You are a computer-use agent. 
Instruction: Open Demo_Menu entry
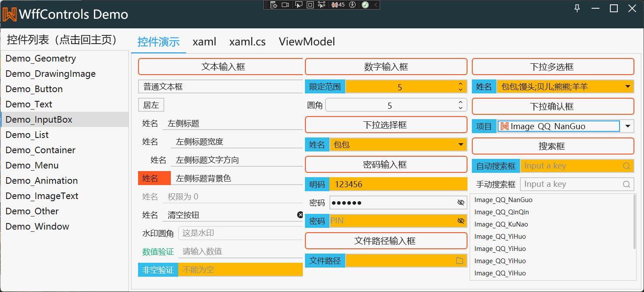65,165
